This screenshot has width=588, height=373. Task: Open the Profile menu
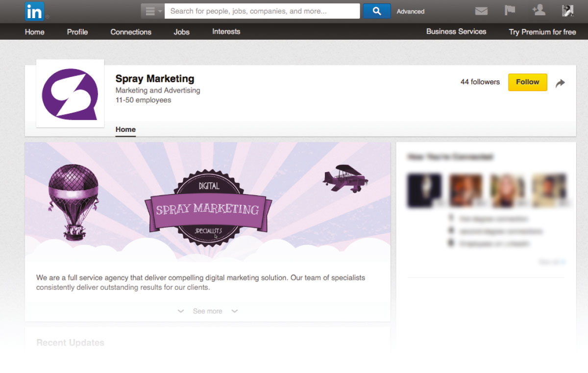77,32
